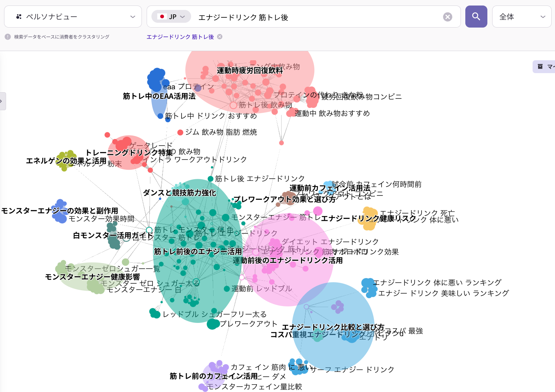Select the 筋トレ中のEAA活用法 cluster label

pyautogui.click(x=159, y=96)
